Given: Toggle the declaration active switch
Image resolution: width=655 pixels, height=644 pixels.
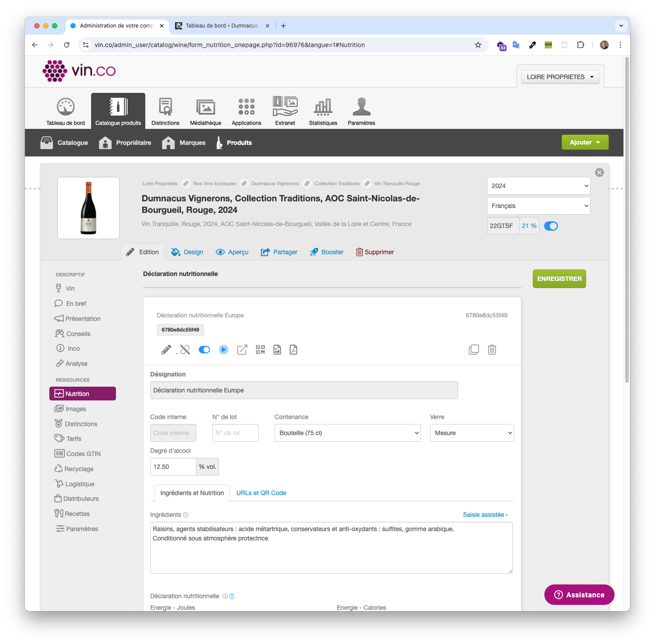Looking at the screenshot, I should tap(204, 350).
